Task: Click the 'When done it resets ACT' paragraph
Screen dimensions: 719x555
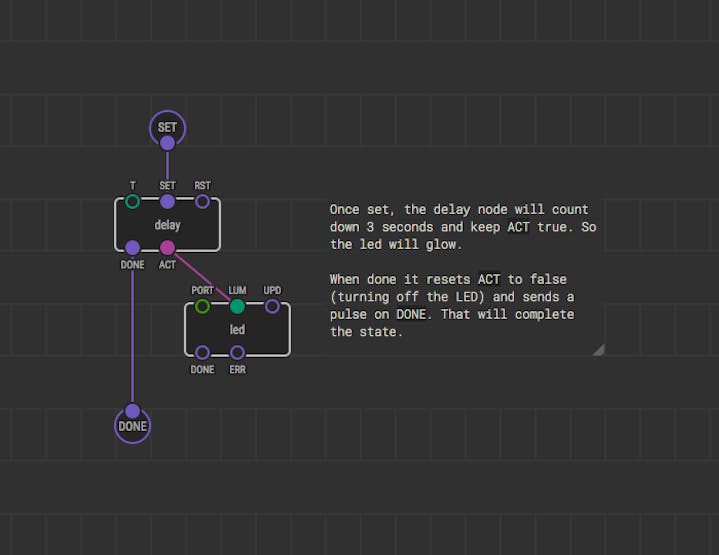Action: 452,305
